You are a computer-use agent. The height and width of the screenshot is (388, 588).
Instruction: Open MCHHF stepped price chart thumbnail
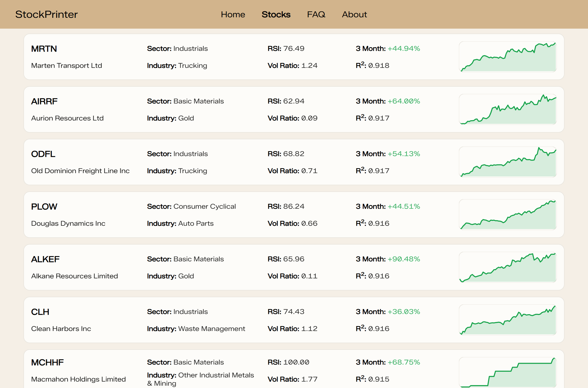[507, 373]
